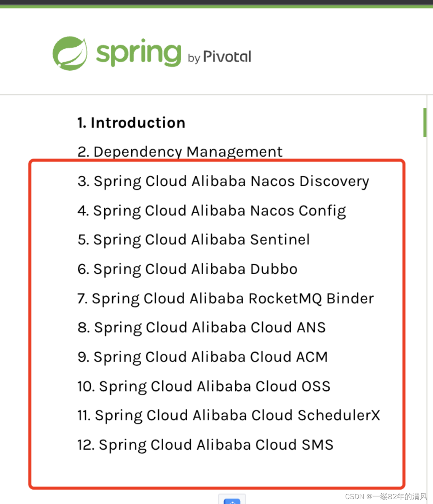Open Spring Cloud Alibaba Cloud ANS
The image size is (433, 504).
pos(201,328)
